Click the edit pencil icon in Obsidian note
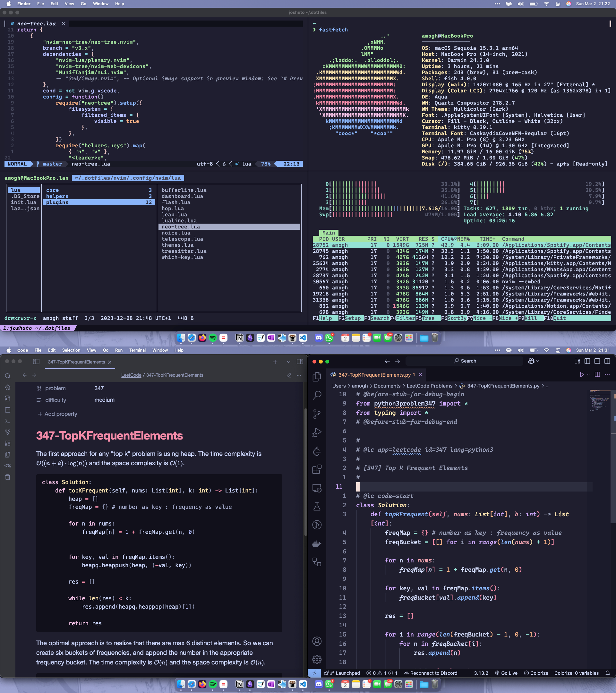Screen dimensions: 616x693 289,375
